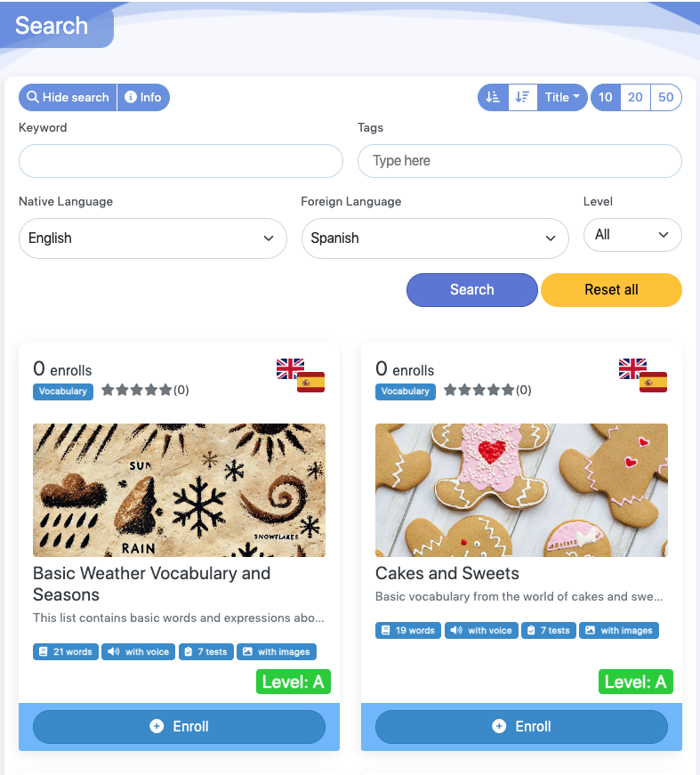This screenshot has height=775, width=700.
Task: Open the Title sort-by dropdown
Action: pos(562,97)
